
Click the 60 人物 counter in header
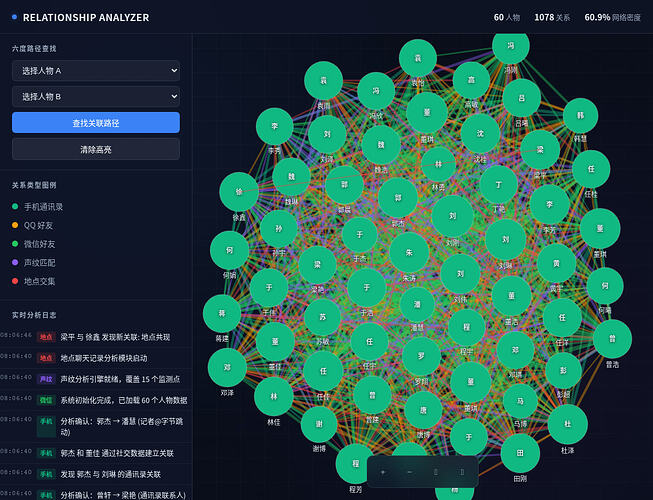tap(507, 17)
